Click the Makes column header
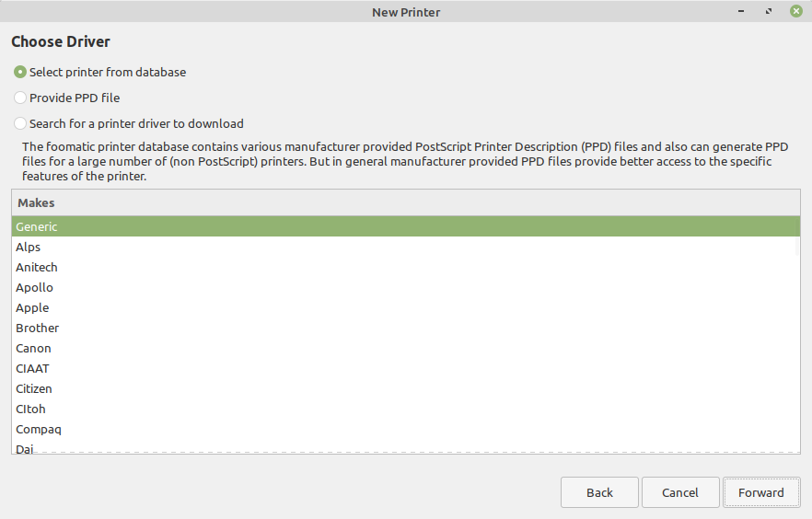 (406, 202)
